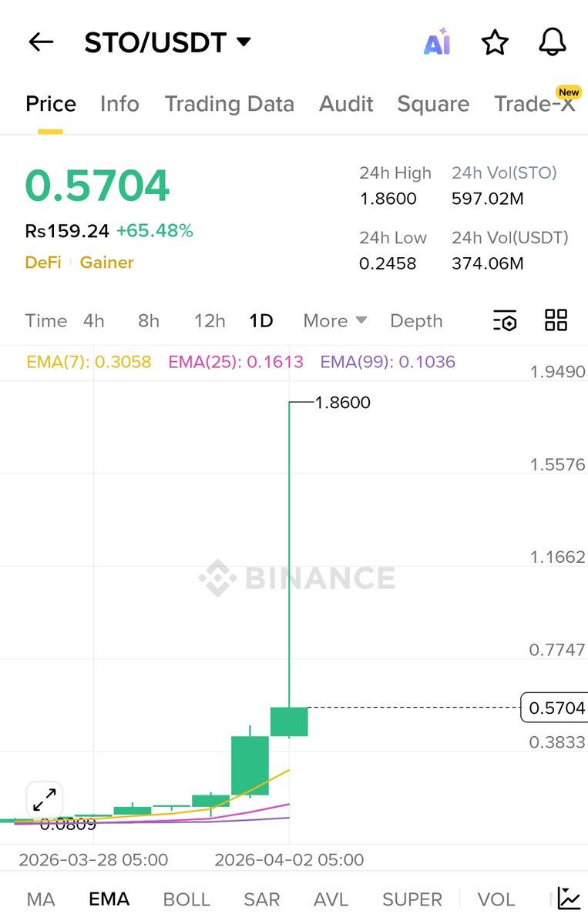The image size is (588, 924).
Task: Open the STO/USDT pair selector dropdown
Action: (167, 42)
